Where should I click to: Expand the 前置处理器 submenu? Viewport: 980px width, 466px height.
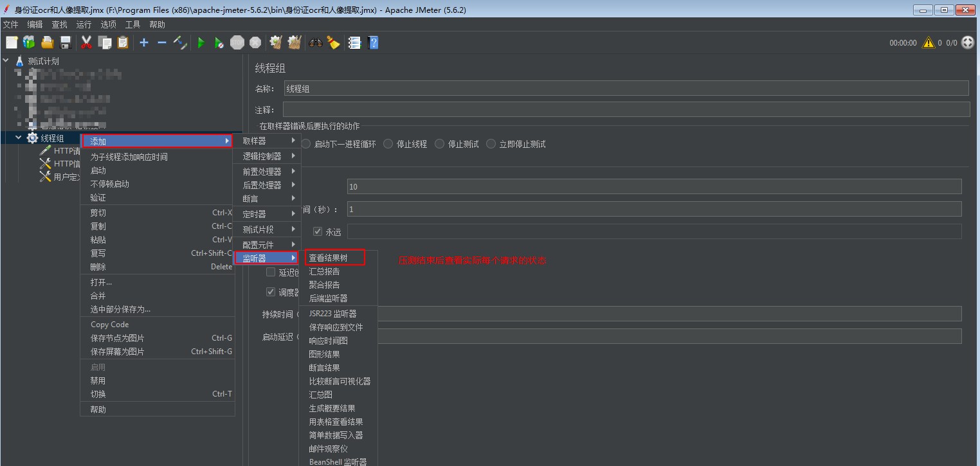pos(266,172)
